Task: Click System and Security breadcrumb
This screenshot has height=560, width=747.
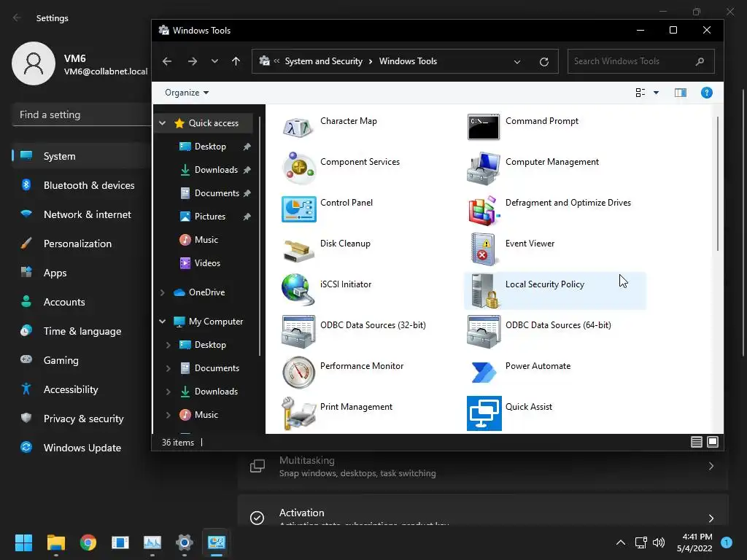Action: click(323, 61)
